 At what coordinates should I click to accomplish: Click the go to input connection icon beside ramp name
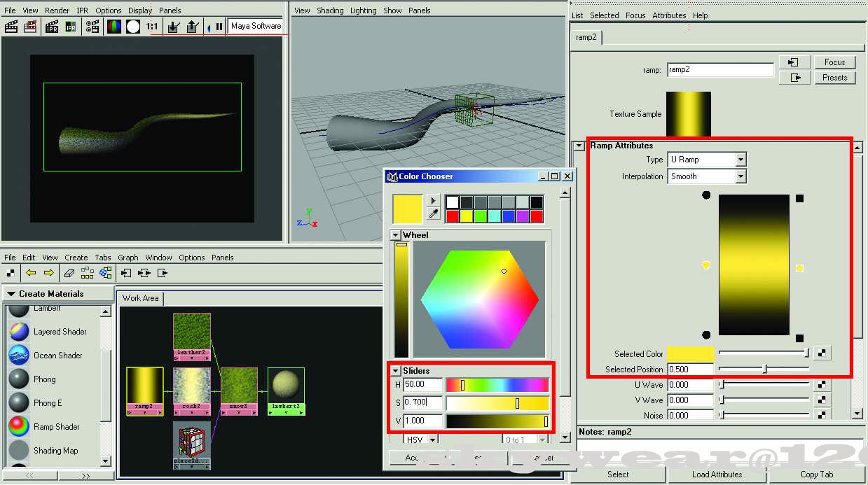coord(794,62)
